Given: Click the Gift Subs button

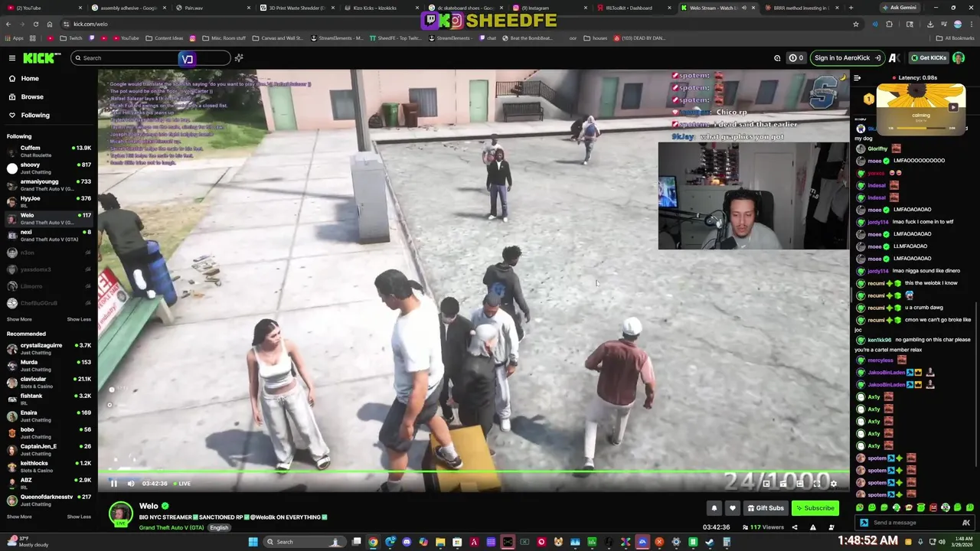Looking at the screenshot, I should [766, 508].
